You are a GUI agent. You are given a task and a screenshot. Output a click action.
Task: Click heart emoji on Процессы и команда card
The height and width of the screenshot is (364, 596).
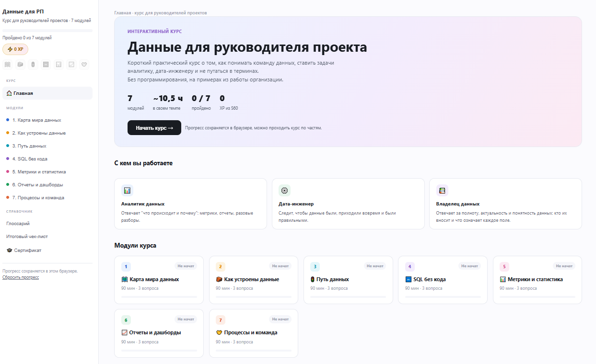[x=219, y=332]
